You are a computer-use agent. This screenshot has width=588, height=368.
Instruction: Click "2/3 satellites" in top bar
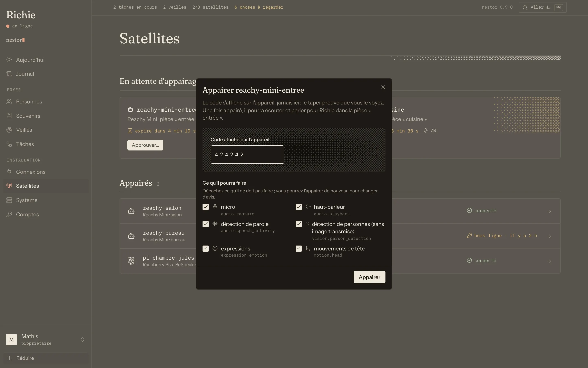(210, 7)
